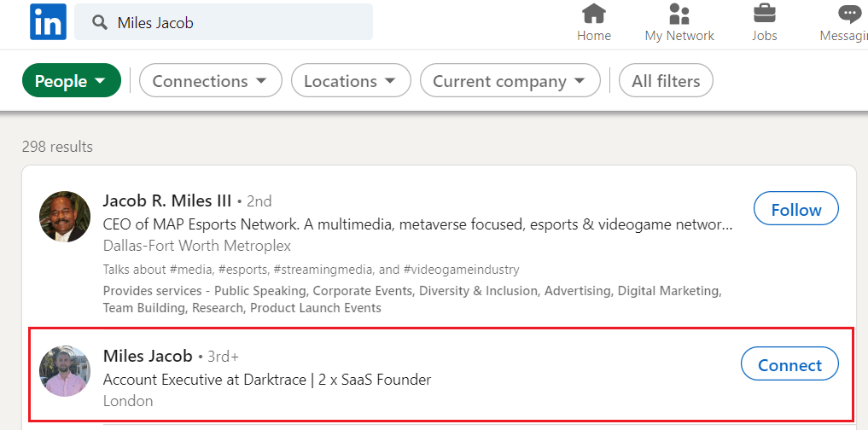Click the search magnifier icon
Screen dimensions: 868x430
(x=100, y=23)
